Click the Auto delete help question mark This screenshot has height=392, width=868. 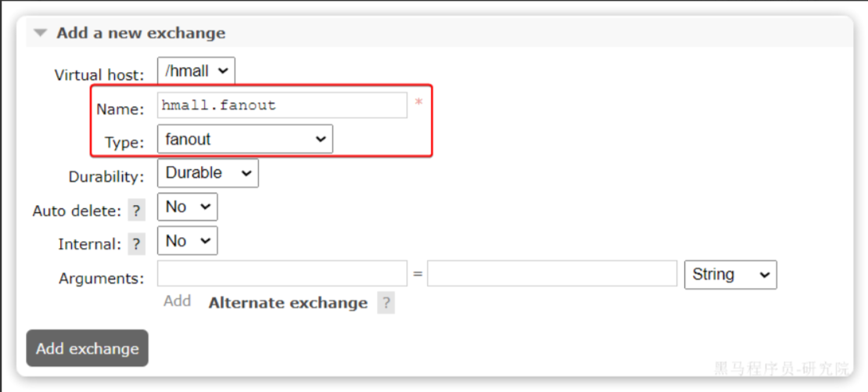tap(136, 211)
